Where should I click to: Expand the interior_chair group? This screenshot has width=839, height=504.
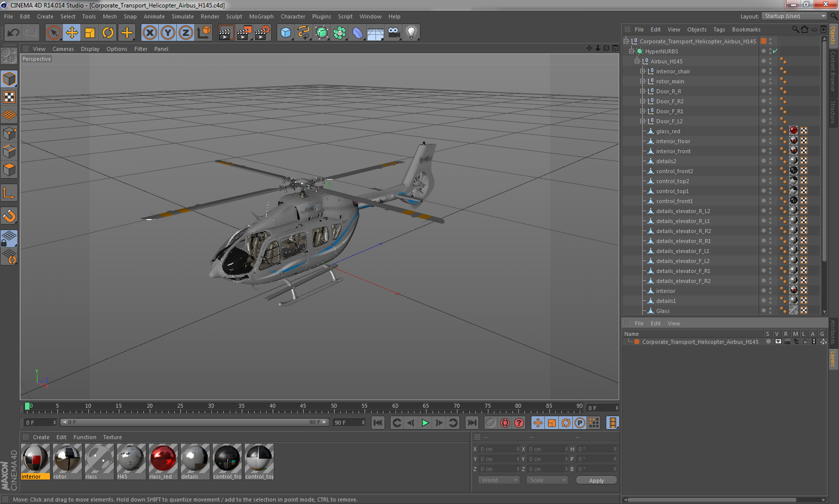[643, 71]
